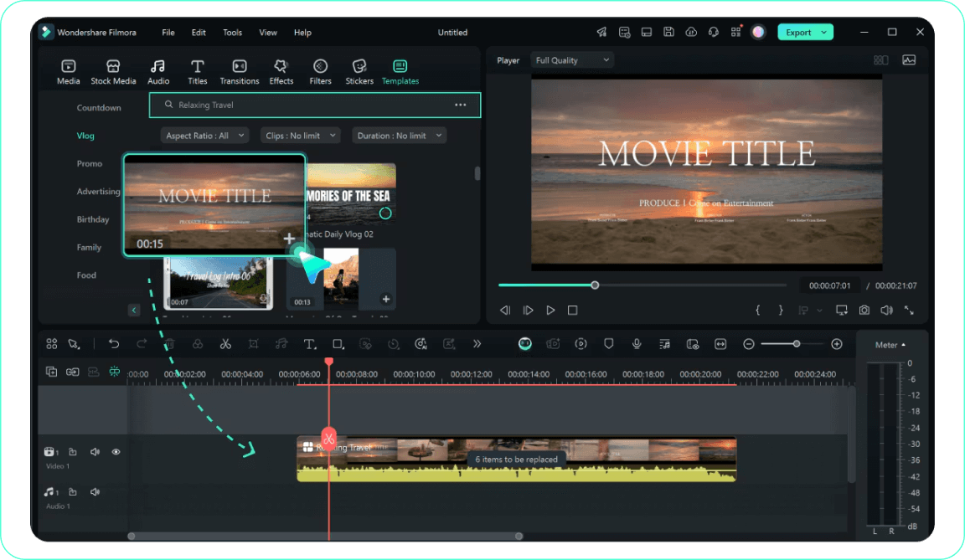Click the player progress slider handle

595,285
